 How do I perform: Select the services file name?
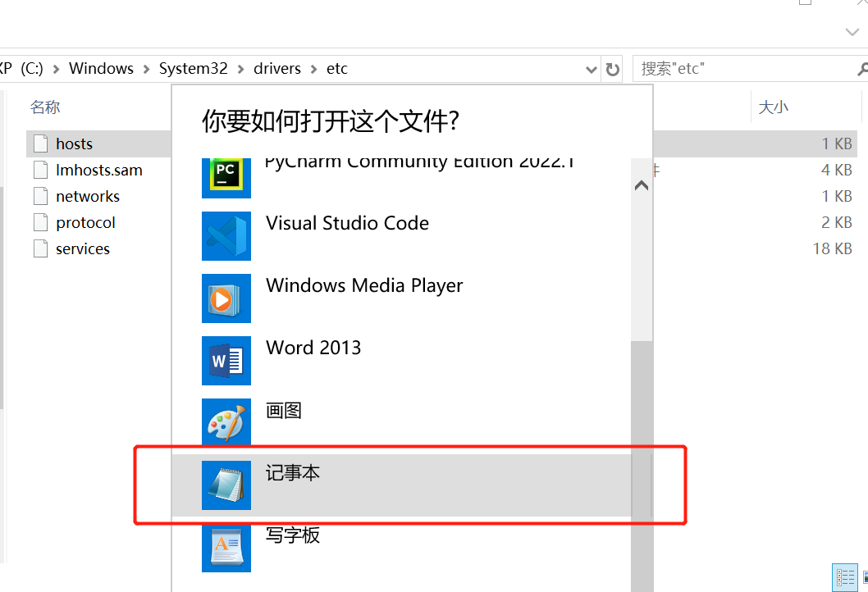click(x=83, y=249)
